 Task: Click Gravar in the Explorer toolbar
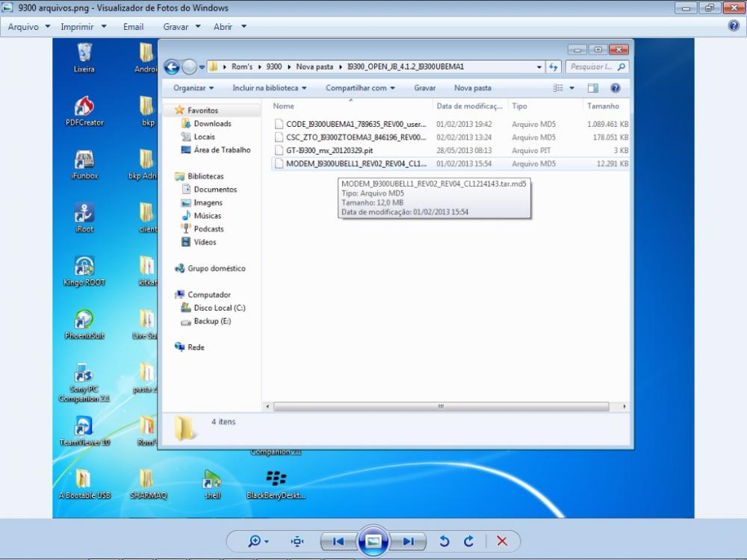tap(424, 88)
